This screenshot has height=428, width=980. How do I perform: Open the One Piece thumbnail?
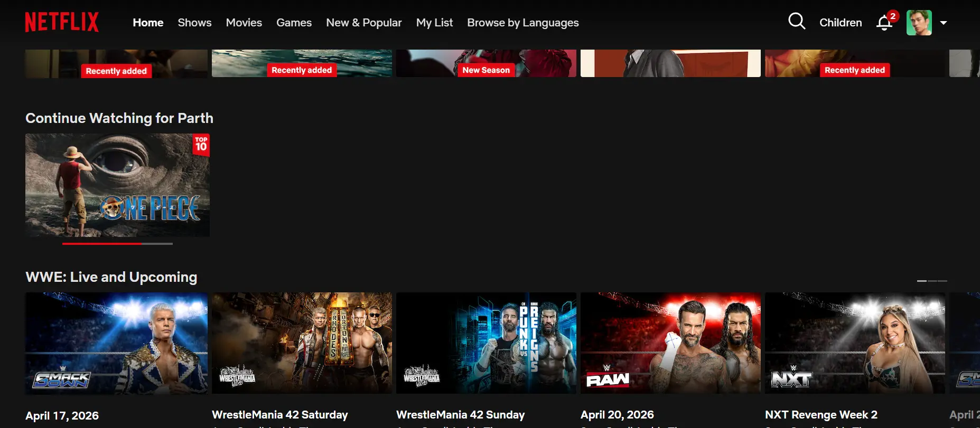(x=117, y=185)
